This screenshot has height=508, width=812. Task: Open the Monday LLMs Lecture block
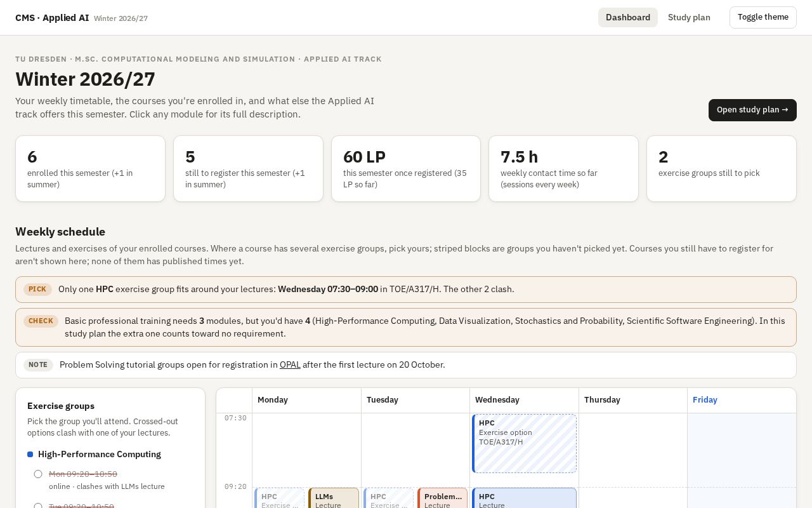(334, 498)
